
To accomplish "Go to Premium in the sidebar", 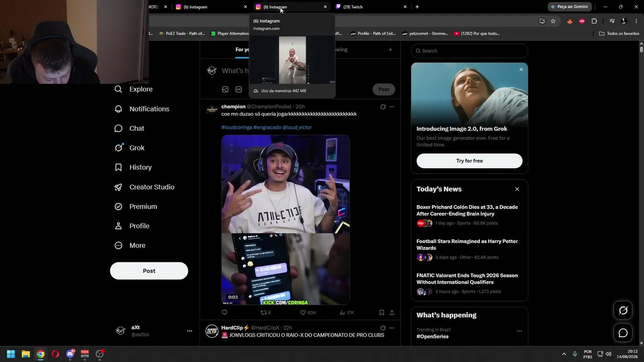I will [x=135, y=207].
